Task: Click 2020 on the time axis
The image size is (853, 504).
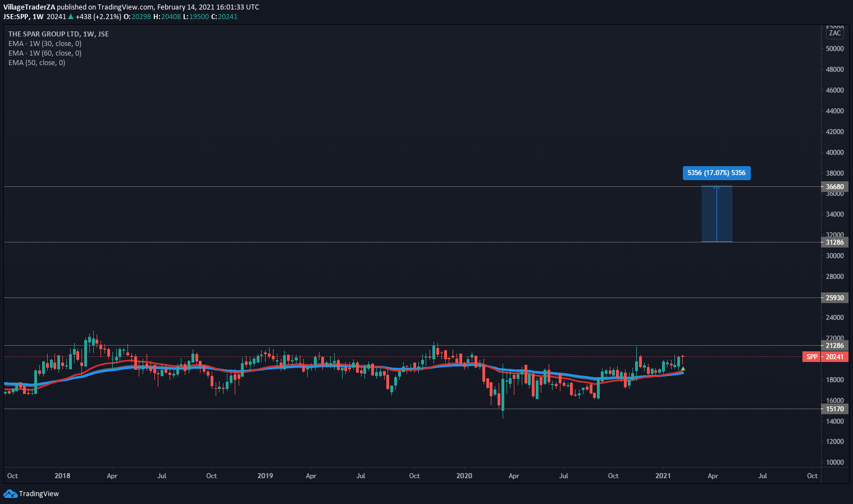Action: (464, 476)
